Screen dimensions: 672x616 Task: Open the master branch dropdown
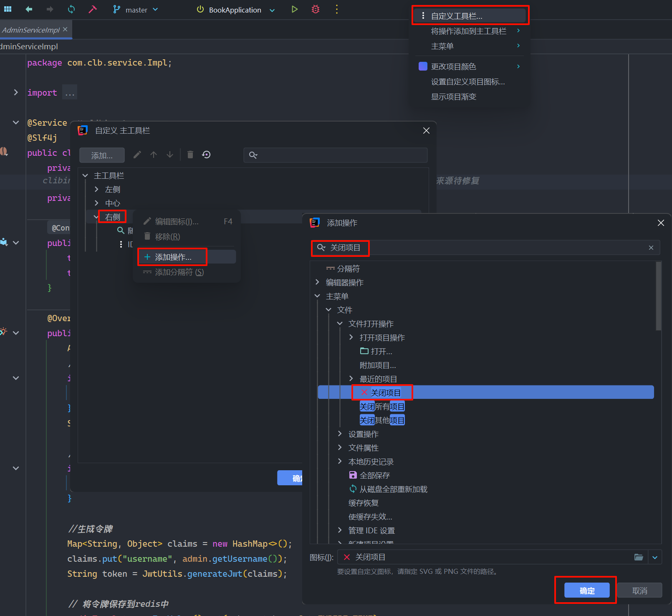point(136,10)
